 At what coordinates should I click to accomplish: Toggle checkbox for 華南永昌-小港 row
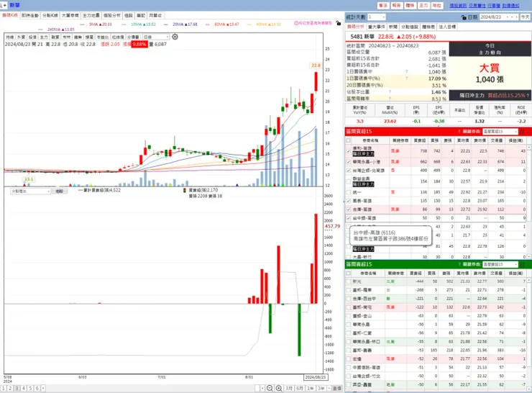point(349,162)
